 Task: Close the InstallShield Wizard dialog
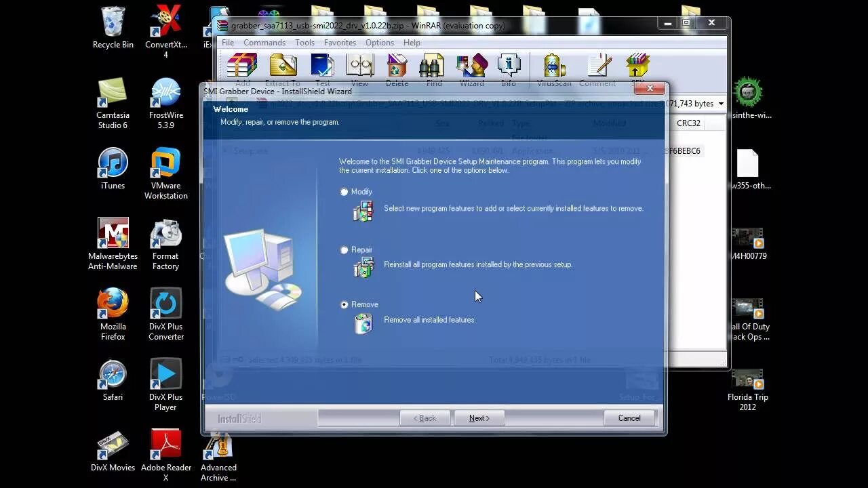[x=650, y=88]
